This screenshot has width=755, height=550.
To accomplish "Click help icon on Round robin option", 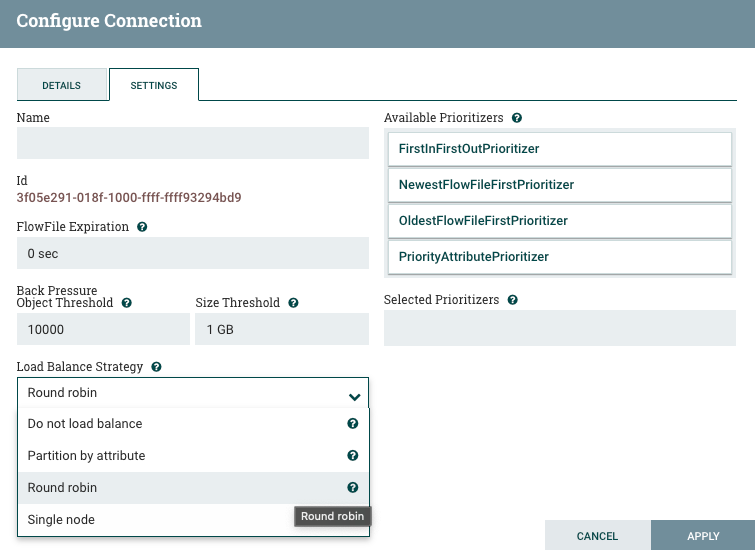I will (x=352, y=488).
